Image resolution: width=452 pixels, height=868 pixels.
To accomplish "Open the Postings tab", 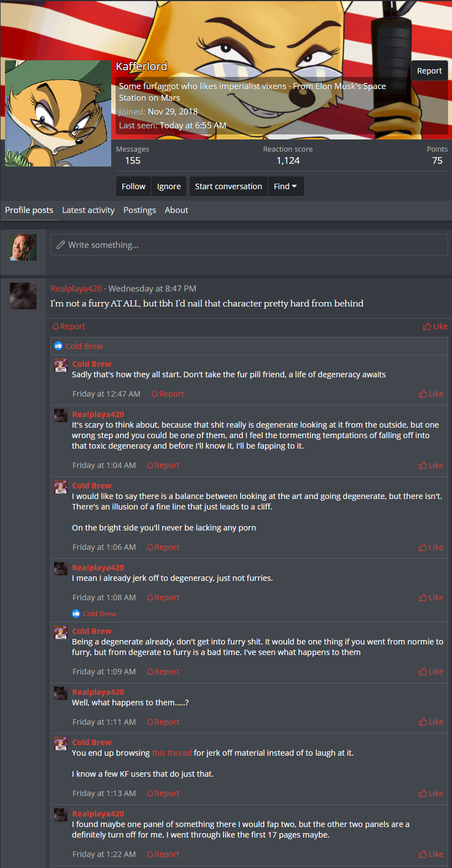I will click(x=139, y=210).
